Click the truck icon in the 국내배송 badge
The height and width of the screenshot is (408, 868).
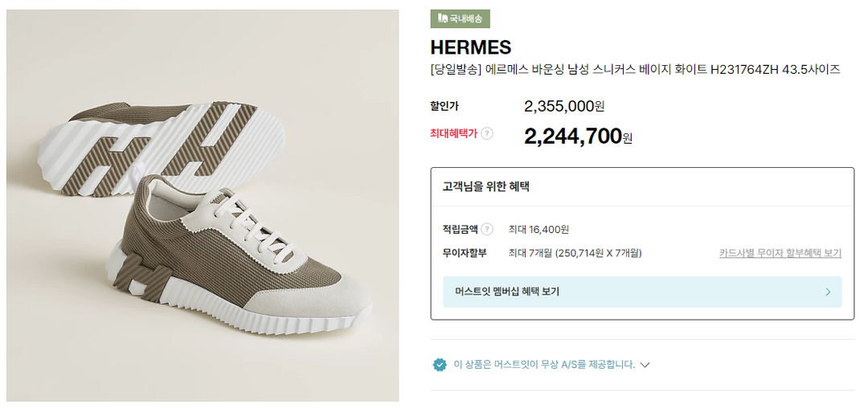coord(442,18)
